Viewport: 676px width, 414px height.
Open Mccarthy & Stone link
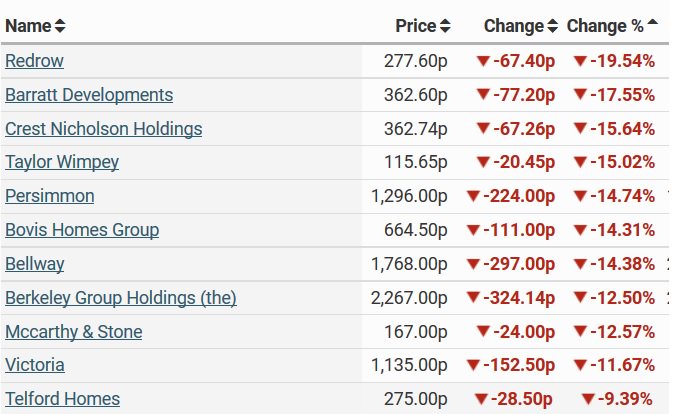coord(74,332)
